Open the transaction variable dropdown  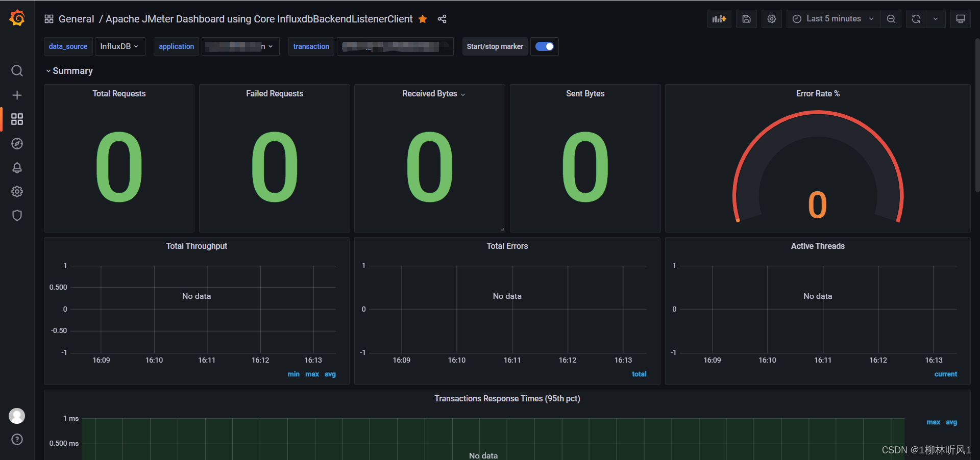pyautogui.click(x=395, y=46)
